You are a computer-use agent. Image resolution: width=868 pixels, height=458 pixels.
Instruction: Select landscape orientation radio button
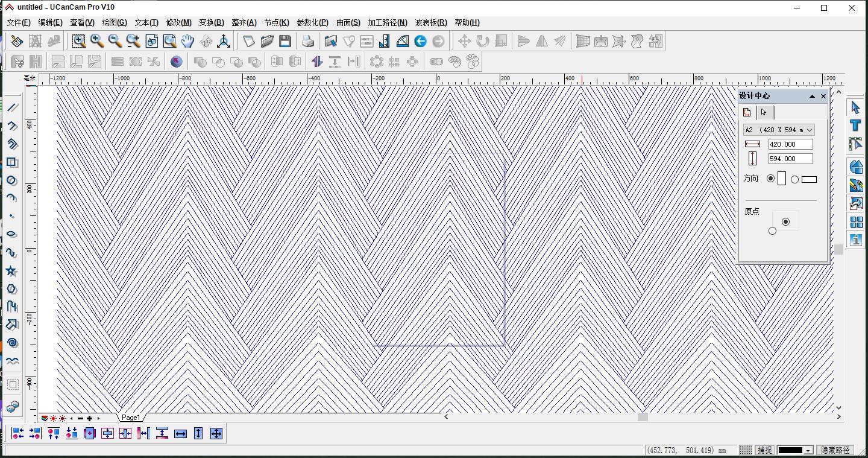[794, 179]
